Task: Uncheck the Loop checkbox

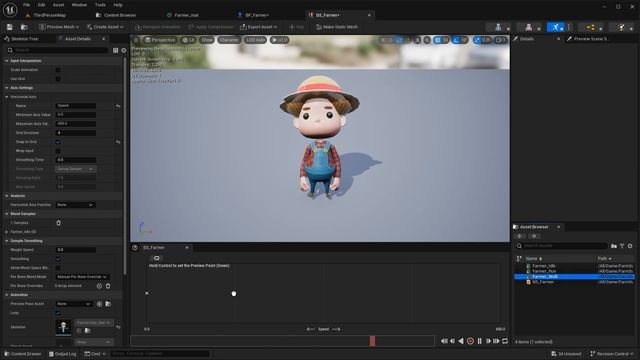Action: tap(58, 313)
